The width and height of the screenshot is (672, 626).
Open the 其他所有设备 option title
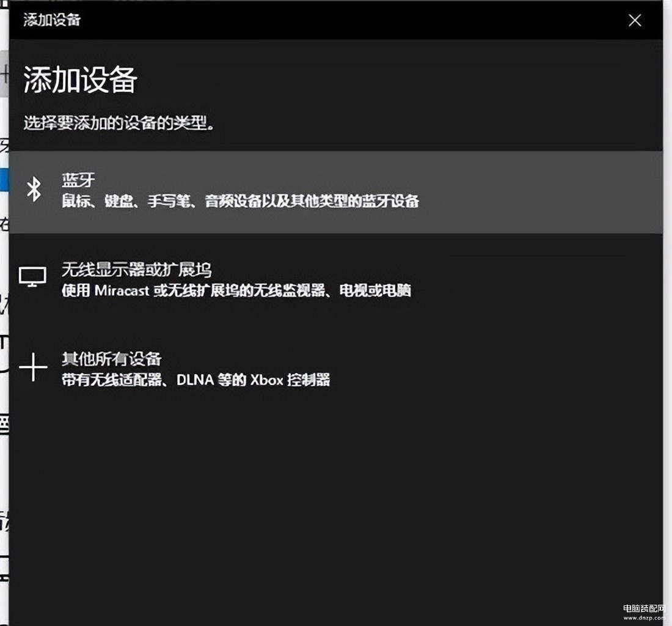[111, 359]
